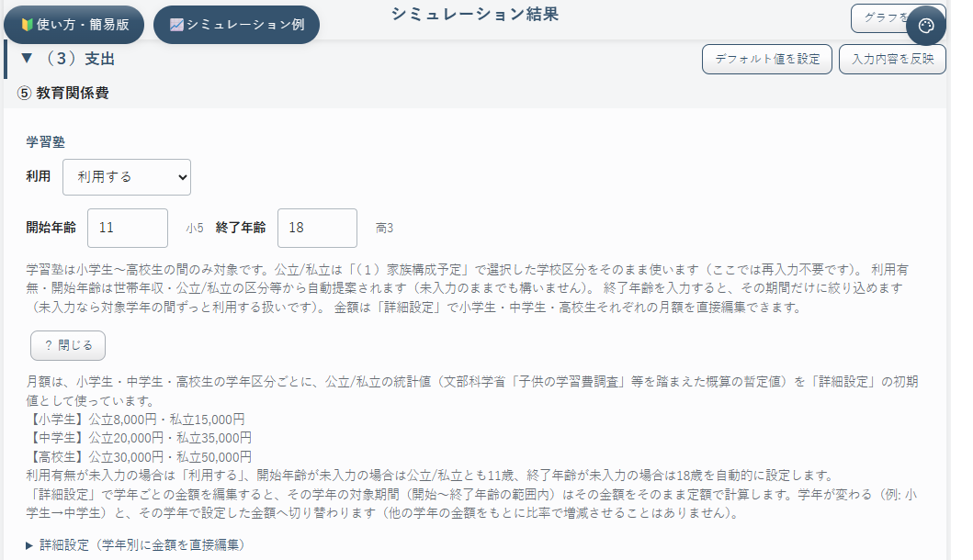Image resolution: width=973 pixels, height=560 pixels.
Task: Click the 開始年齢 input field with 11
Action: 128,229
